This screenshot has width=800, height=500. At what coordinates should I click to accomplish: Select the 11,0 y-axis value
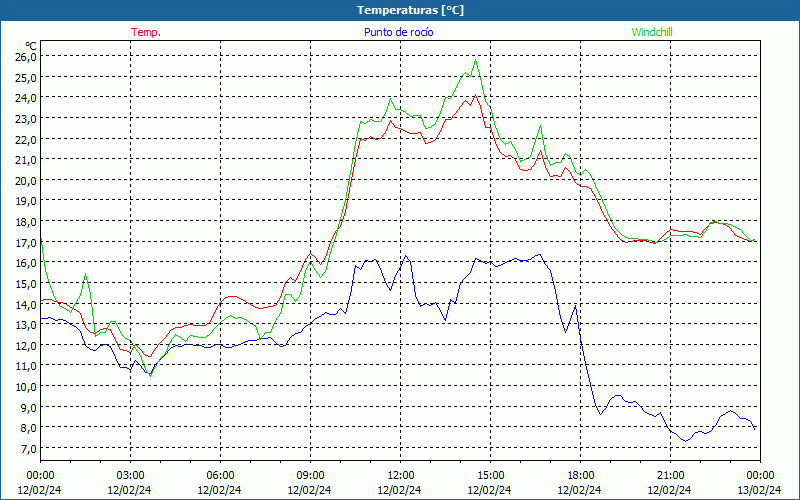[x=25, y=365]
